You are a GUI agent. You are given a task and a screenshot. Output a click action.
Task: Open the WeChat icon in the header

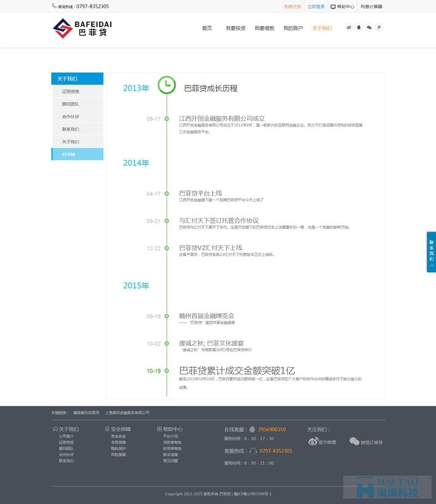[369, 28]
